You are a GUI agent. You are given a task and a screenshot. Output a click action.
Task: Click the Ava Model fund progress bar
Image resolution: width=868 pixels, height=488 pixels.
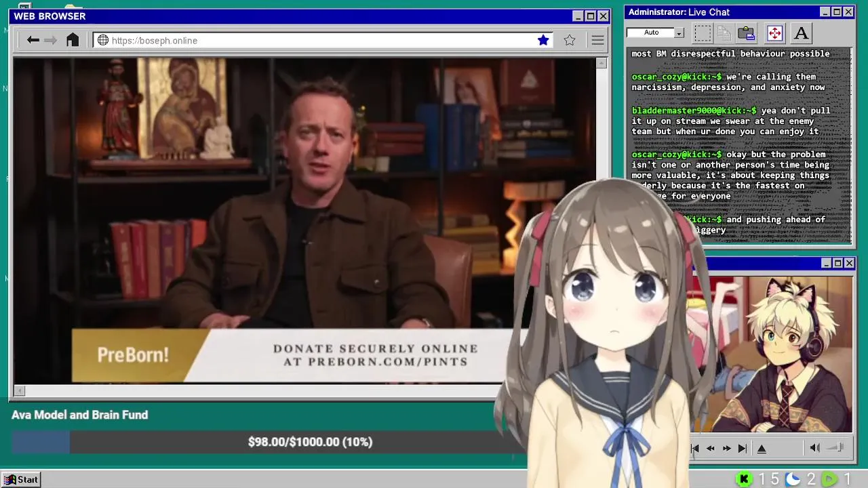pyautogui.click(x=269, y=442)
